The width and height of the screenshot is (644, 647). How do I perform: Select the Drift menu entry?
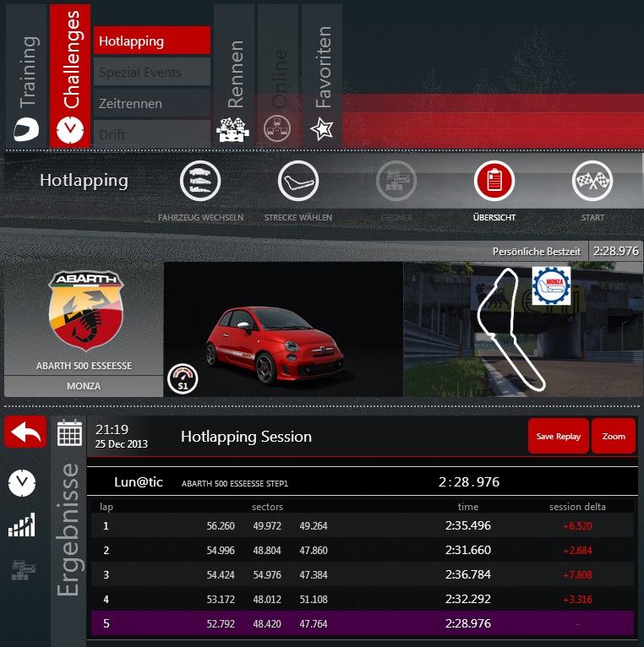(152, 133)
